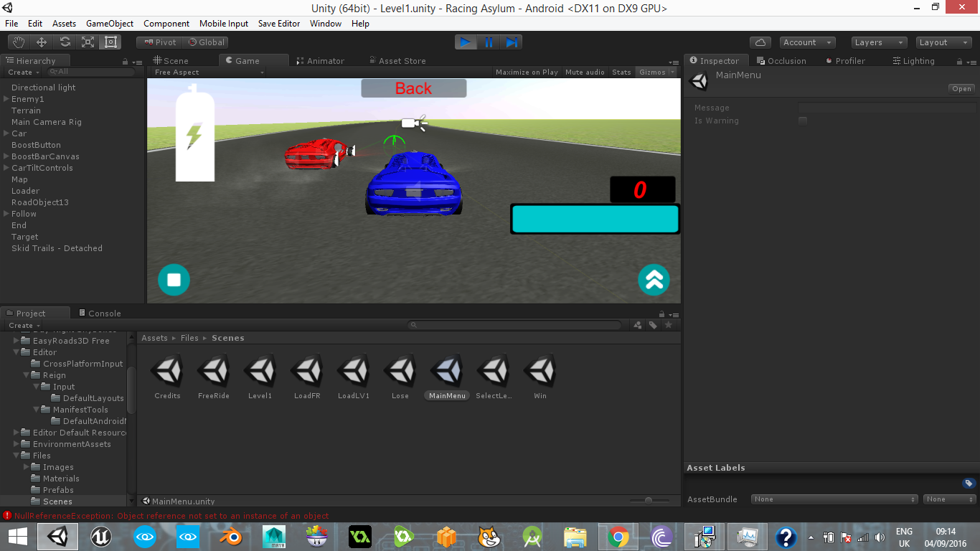Click the double-chevron boost button in Game view
The width and height of the screenshot is (980, 551).
[x=654, y=280]
